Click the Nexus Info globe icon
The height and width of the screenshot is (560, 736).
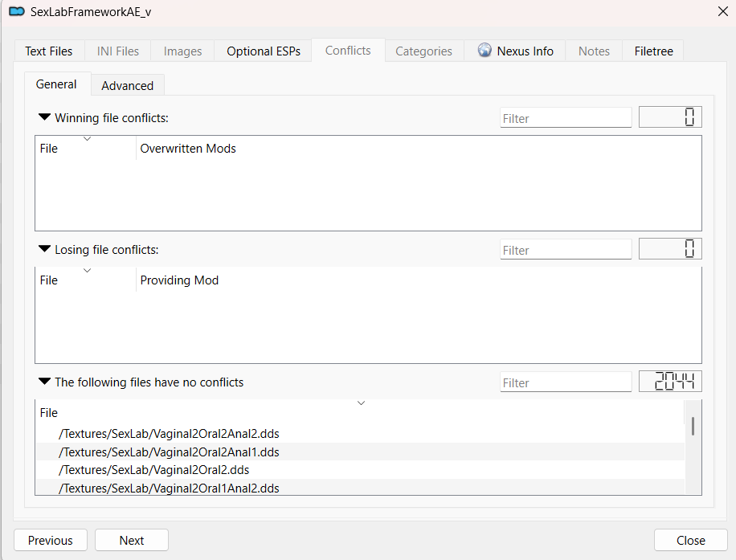click(485, 50)
